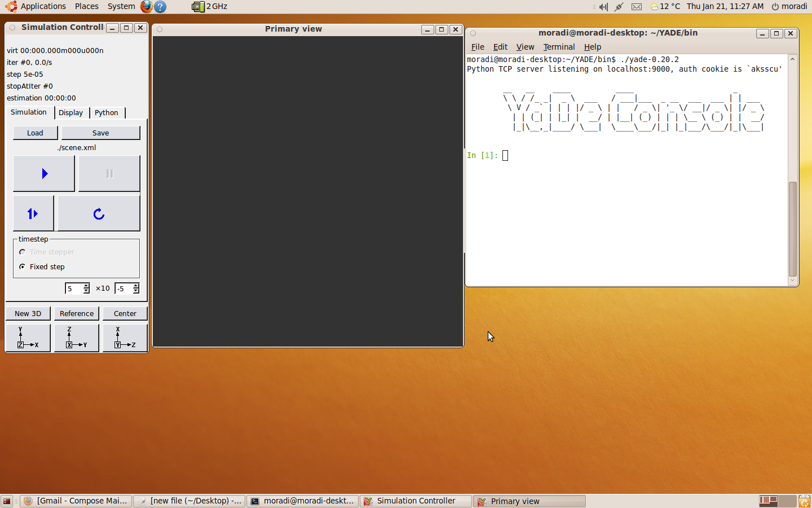Image resolution: width=812 pixels, height=508 pixels.
Task: Click the Save button
Action: click(x=100, y=133)
